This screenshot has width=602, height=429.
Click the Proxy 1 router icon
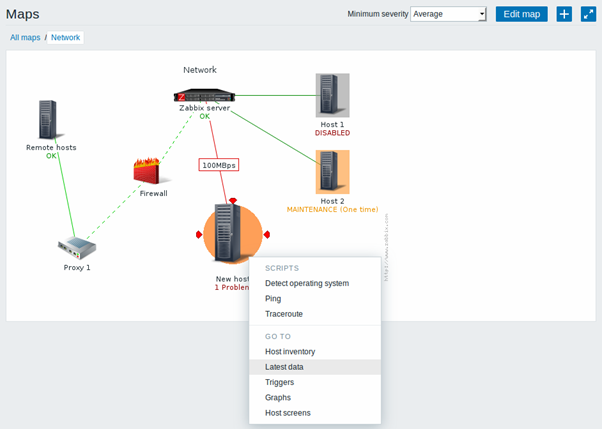click(77, 248)
